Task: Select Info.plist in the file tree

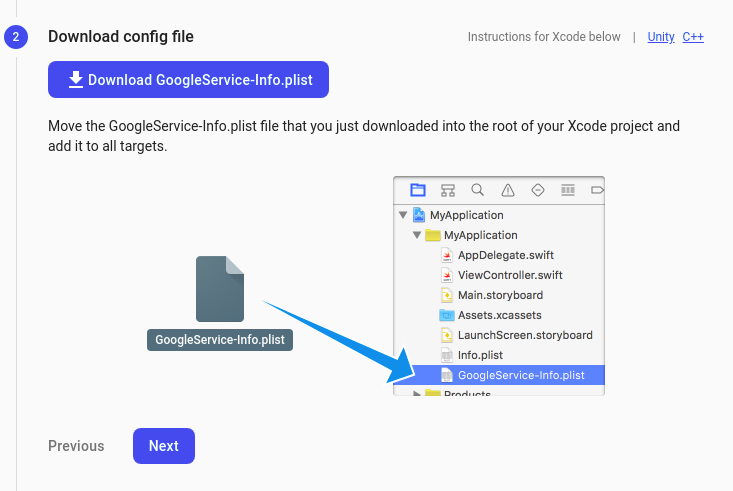Action: point(499,355)
